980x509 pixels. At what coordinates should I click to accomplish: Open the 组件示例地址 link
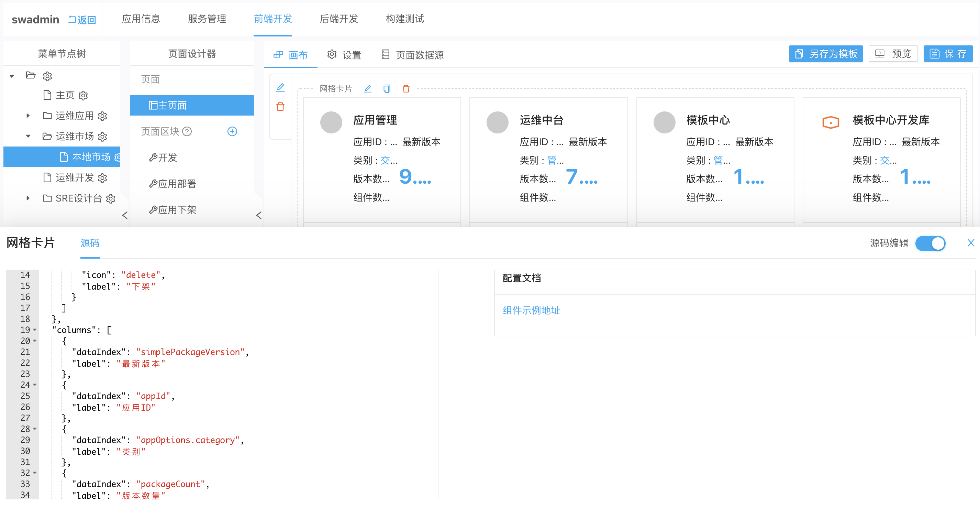point(531,310)
